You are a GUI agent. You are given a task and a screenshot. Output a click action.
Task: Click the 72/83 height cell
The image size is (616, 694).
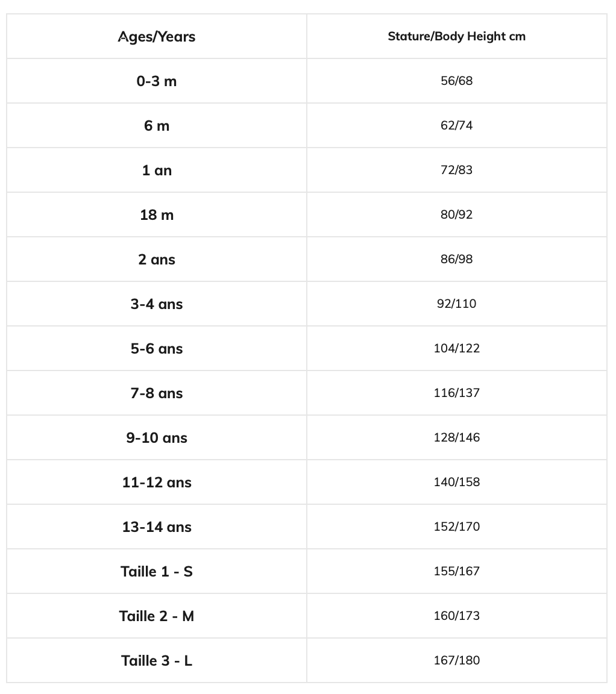(x=456, y=170)
